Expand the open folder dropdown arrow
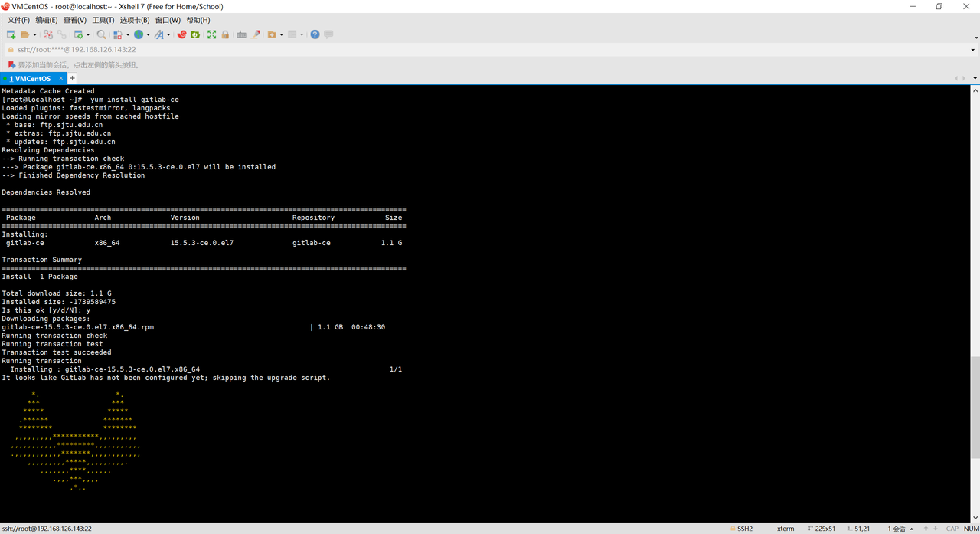Image resolution: width=980 pixels, height=534 pixels. coord(34,34)
